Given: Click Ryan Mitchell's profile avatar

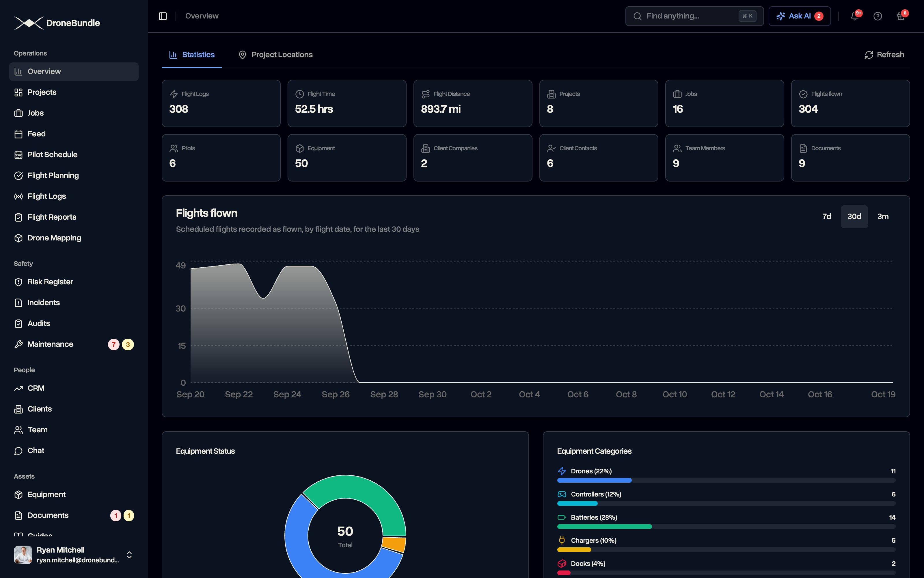Looking at the screenshot, I should (x=23, y=555).
